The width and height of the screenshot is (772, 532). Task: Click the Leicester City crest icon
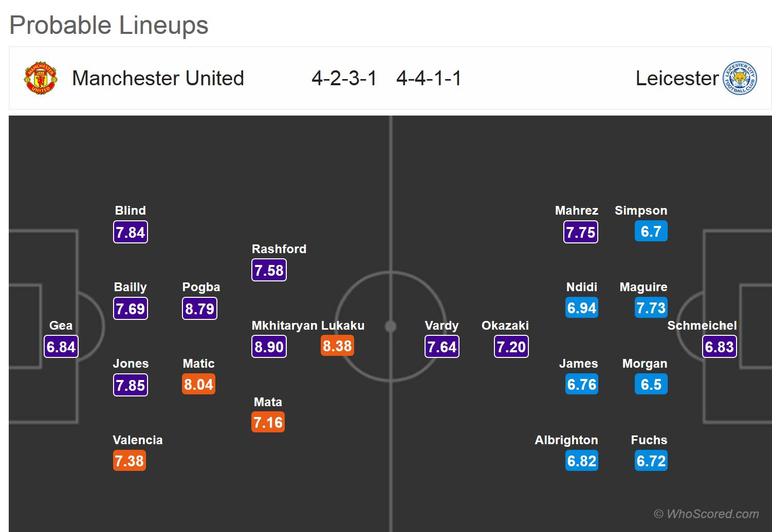pyautogui.click(x=740, y=79)
